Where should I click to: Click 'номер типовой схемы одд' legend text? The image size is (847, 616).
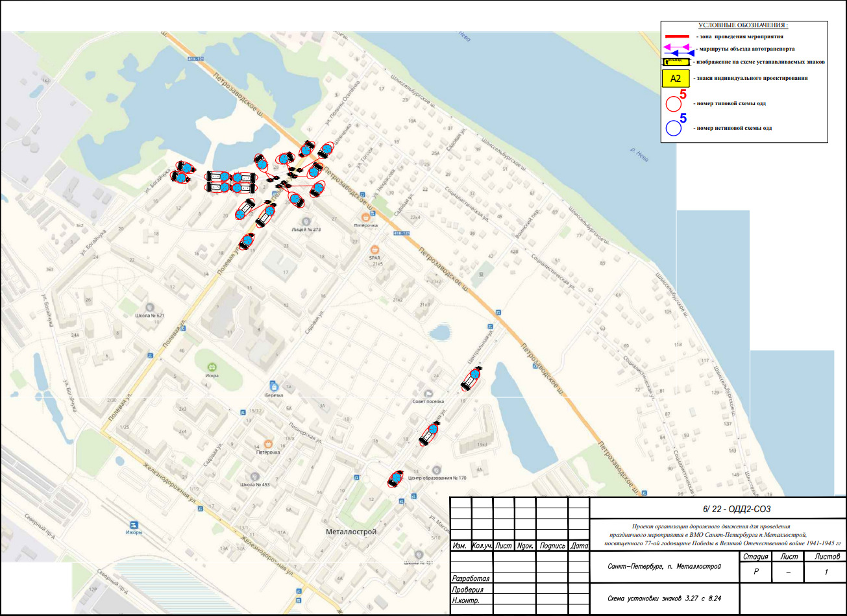click(731, 104)
